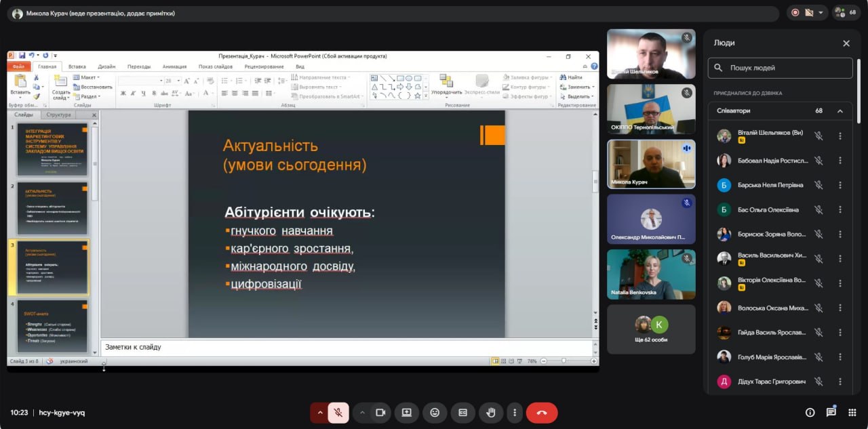The width and height of the screenshot is (868, 429).
Task: Click the Ще 62 особи tile
Action: click(650, 329)
